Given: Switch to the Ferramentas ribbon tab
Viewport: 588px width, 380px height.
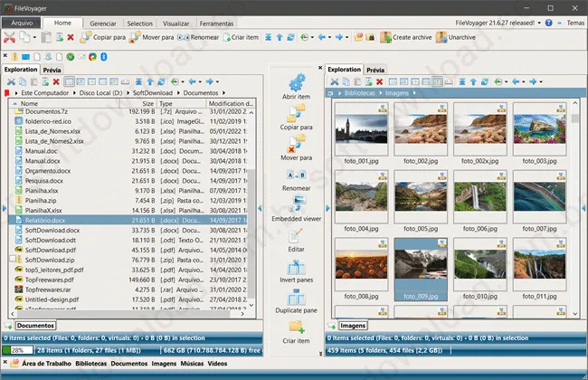Looking at the screenshot, I should 214,21.
